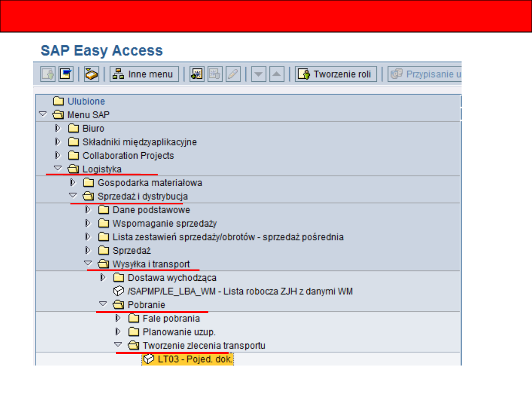Click the change favorites pencil icon
This screenshot has height=399, width=532.
click(x=233, y=74)
